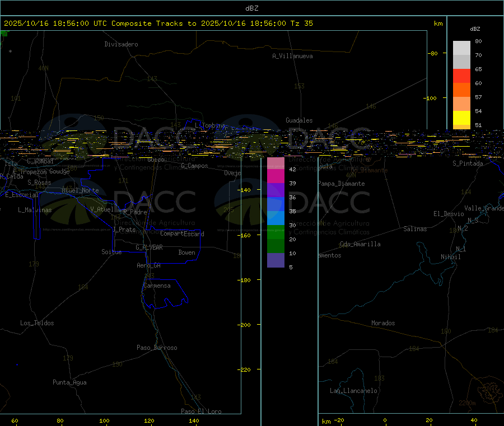Select the Pampa_Diamante label

click(342, 184)
